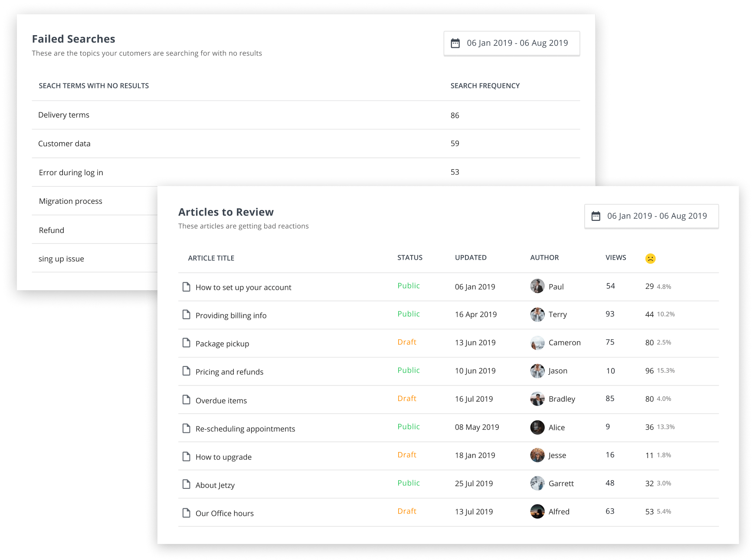Click Paul's avatar thumbnail
The width and height of the screenshot is (753, 560).
tap(537, 286)
